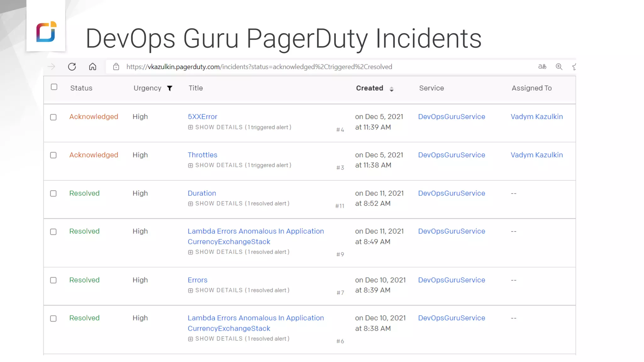View site info via the lock icon
Viewport: 644px width, 362px height.
(116, 67)
